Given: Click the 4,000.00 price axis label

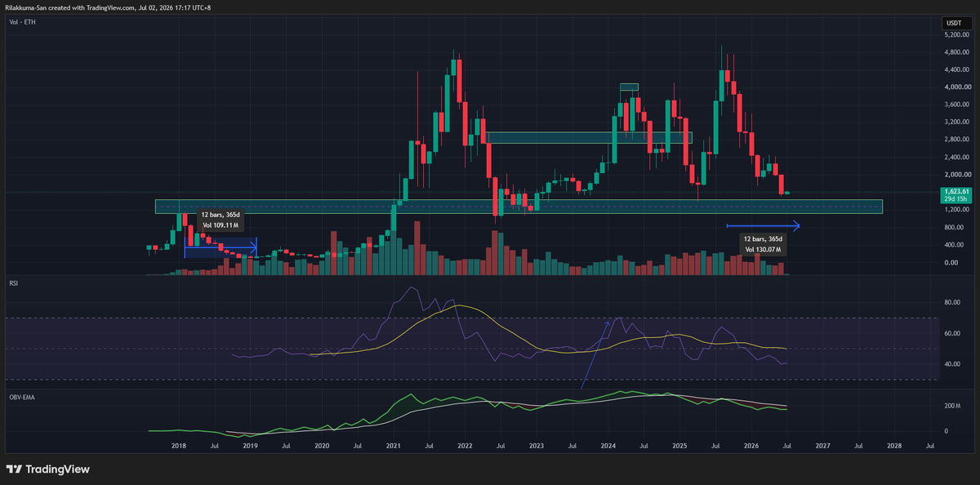Looking at the screenshot, I should 956,87.
